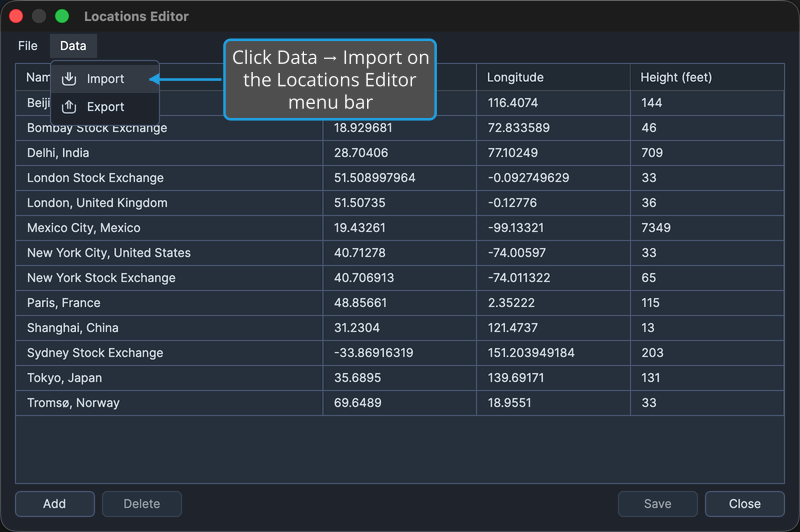Select the Sydney Stock Exchange name cell

pos(169,353)
